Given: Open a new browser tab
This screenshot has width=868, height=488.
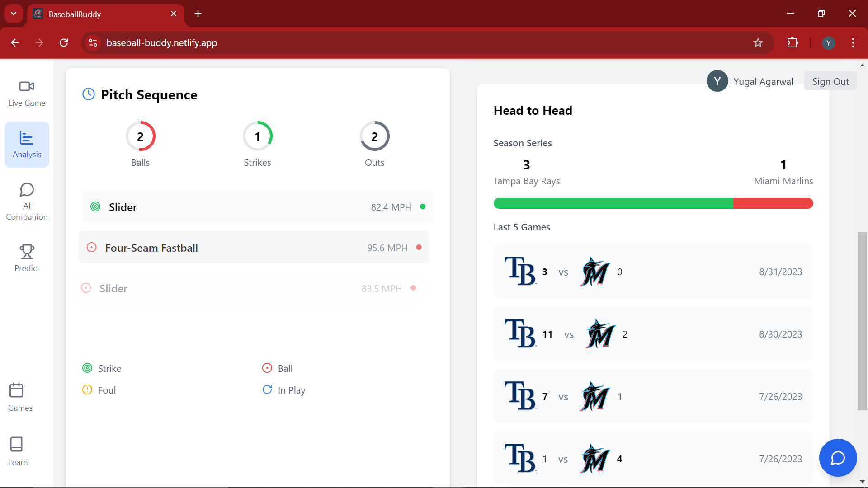Looking at the screenshot, I should [198, 14].
